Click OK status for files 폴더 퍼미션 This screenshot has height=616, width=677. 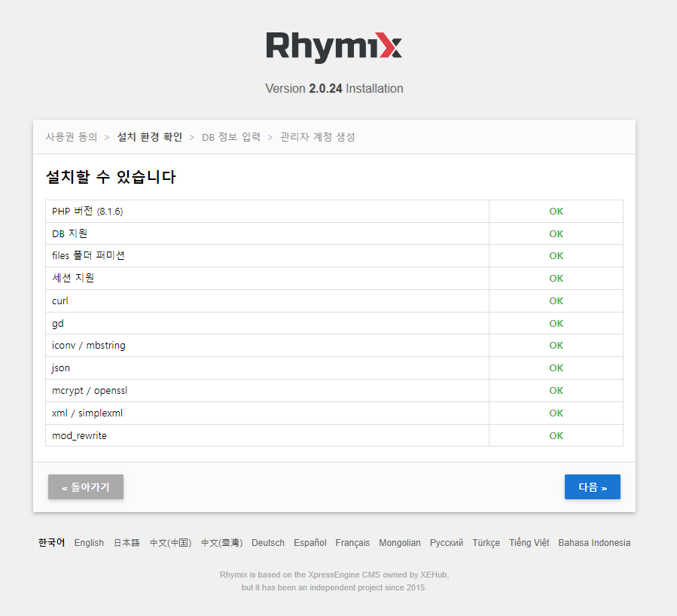pos(556,255)
